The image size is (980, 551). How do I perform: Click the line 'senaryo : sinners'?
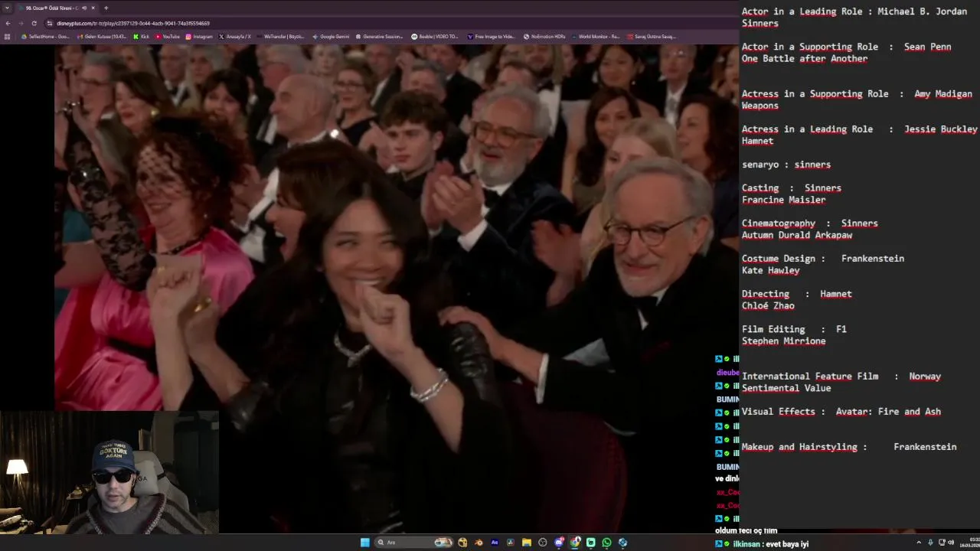pos(786,165)
